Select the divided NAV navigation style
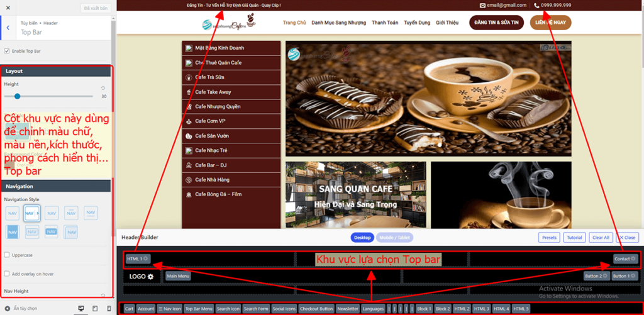This screenshot has width=644, height=315. (31, 213)
